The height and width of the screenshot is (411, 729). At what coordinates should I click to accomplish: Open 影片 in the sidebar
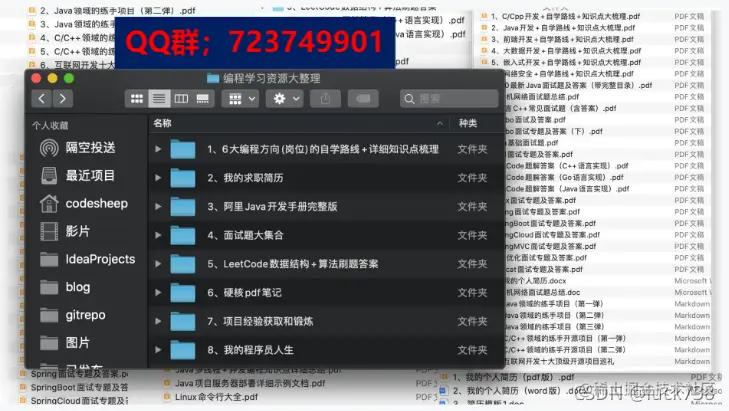pos(65,232)
